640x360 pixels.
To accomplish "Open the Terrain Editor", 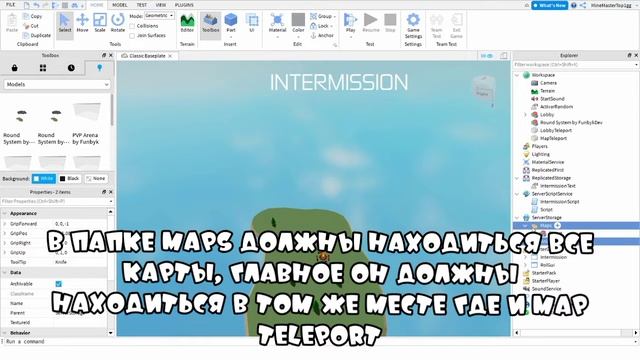I will pyautogui.click(x=187, y=24).
